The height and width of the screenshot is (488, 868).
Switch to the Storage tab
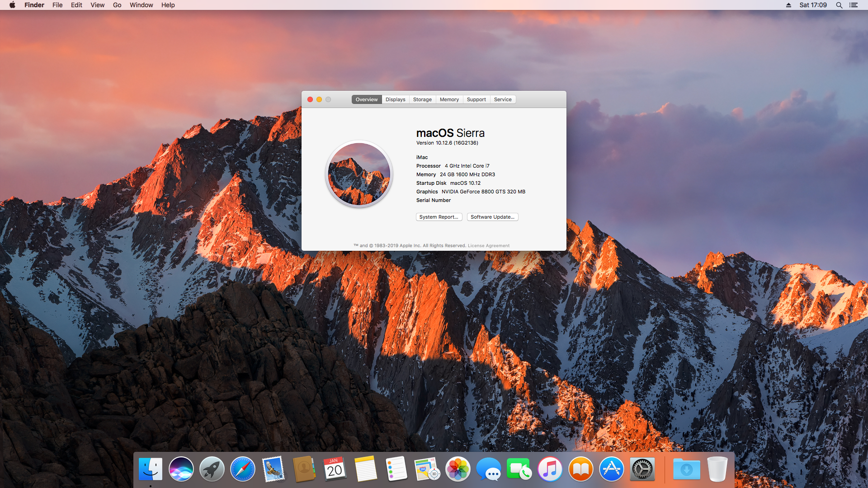(x=422, y=99)
